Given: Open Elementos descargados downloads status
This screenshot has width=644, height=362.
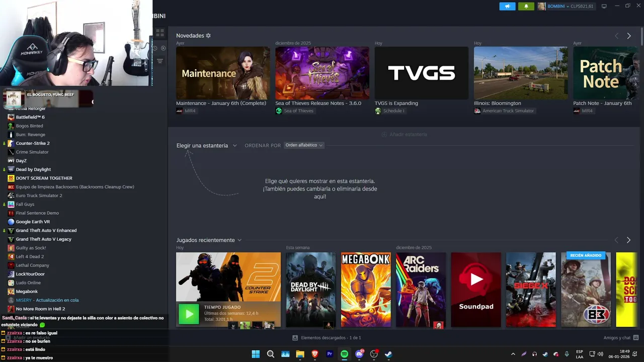Looking at the screenshot, I should 327,338.
